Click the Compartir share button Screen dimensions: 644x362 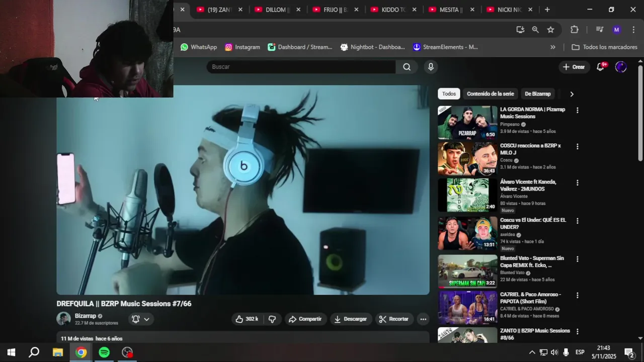[x=305, y=319]
